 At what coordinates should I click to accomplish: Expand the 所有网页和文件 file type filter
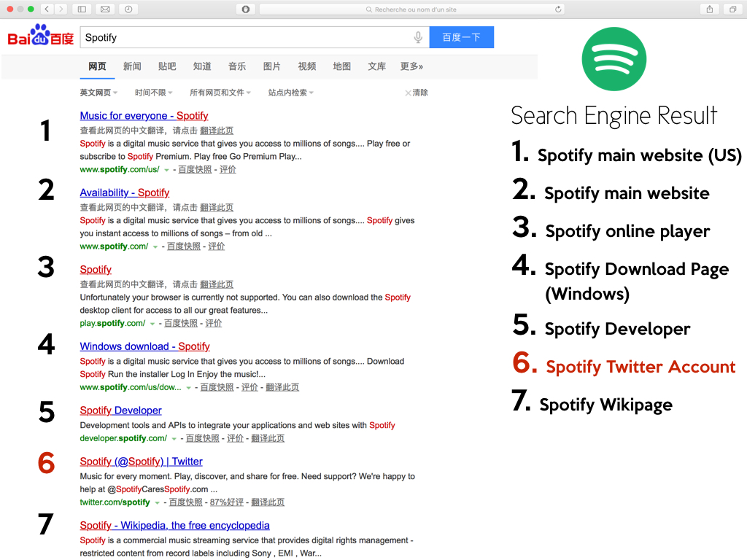(x=218, y=93)
